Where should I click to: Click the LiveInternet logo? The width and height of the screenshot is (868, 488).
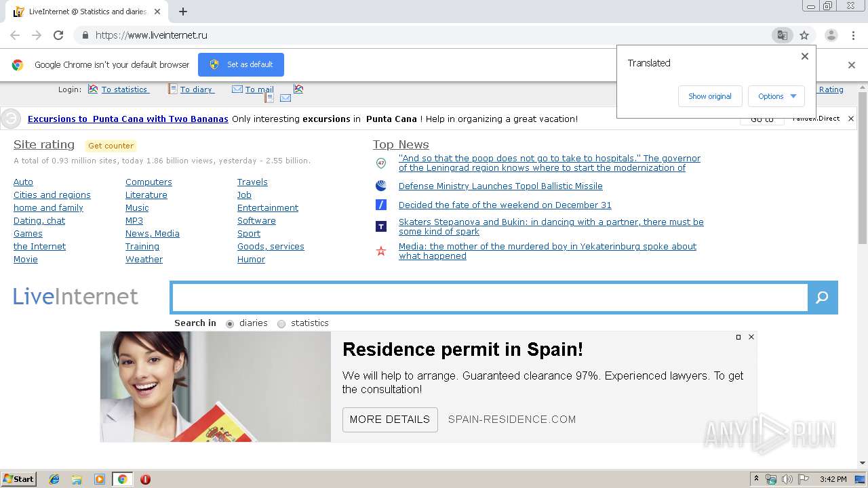75,297
